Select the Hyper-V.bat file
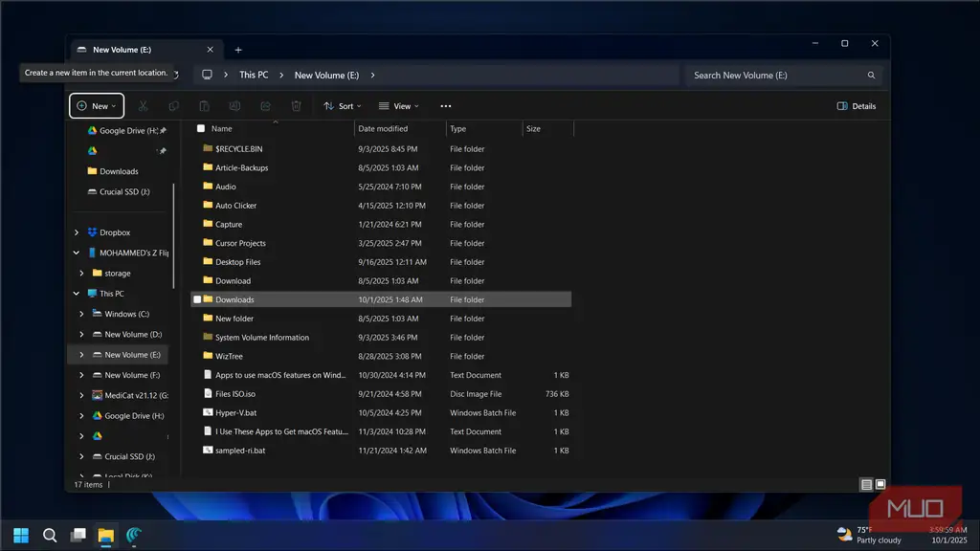Viewport: 980px width, 551px height. [381, 413]
